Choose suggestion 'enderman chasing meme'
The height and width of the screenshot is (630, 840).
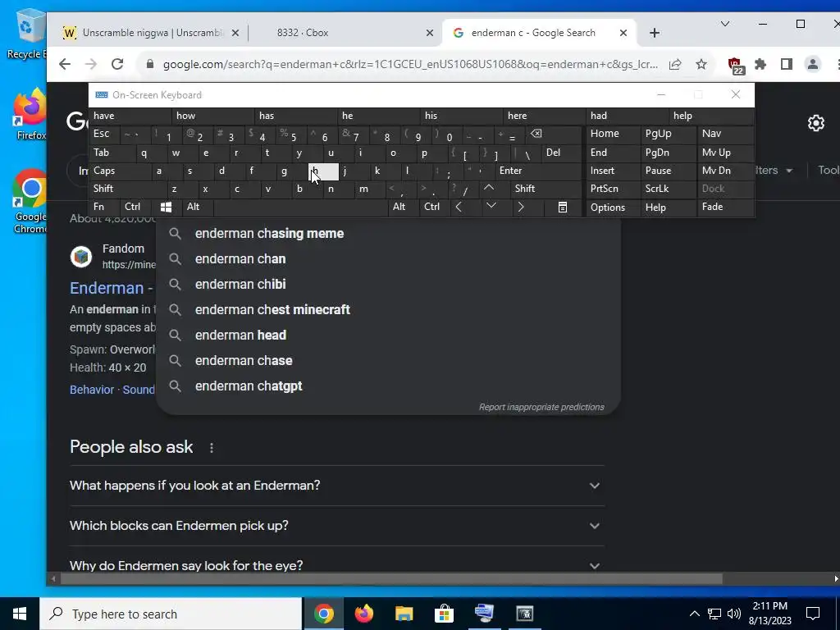click(388, 234)
